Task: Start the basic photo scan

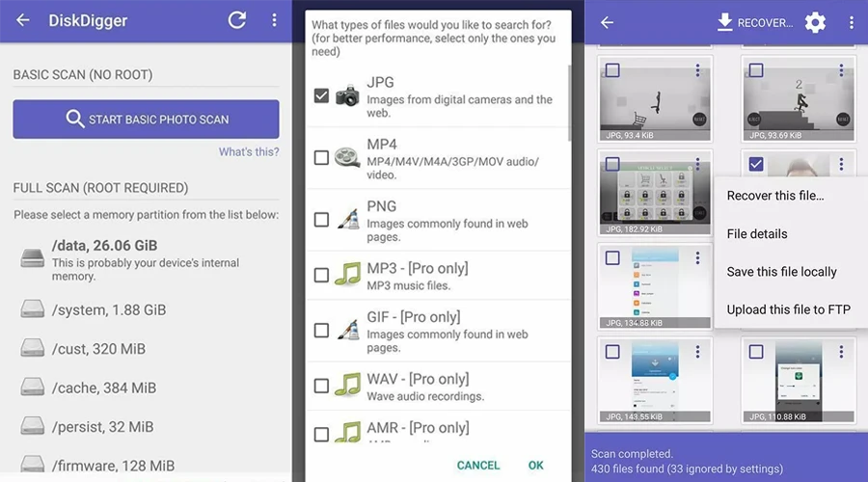Action: click(x=147, y=119)
